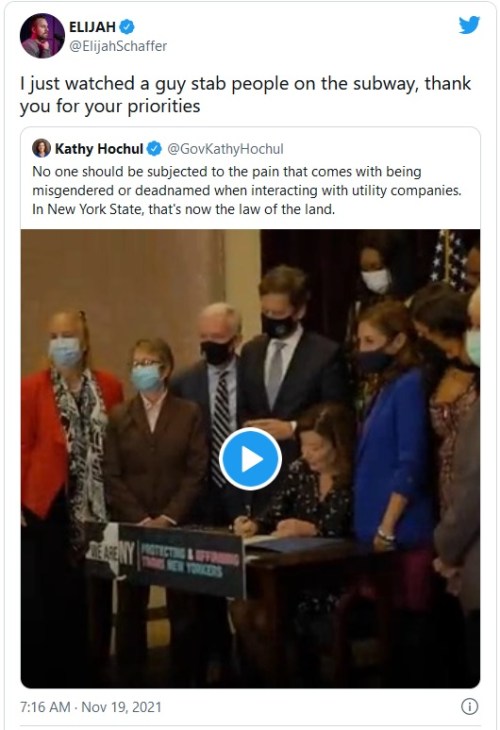Image resolution: width=500 pixels, height=730 pixels.
Task: Click the verified badge beside Kathy Hochul
Action: point(154,149)
